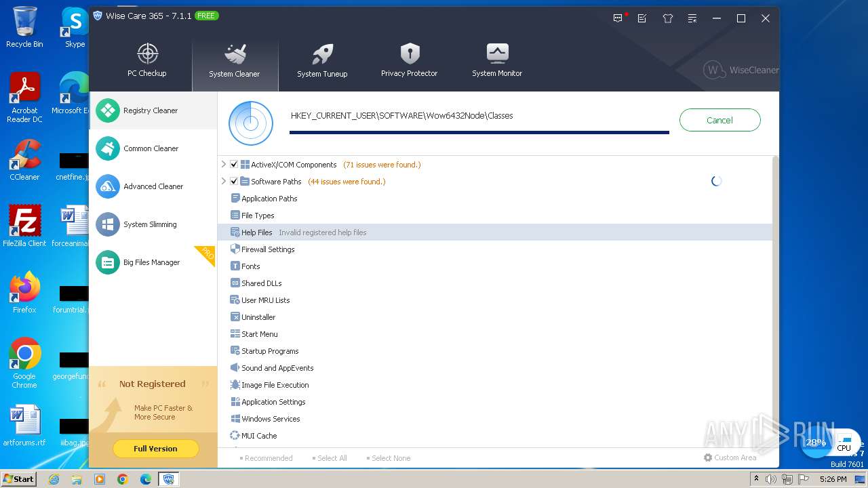The width and height of the screenshot is (868, 488).
Task: Expand ActiveX/COM Components results
Action: point(224,164)
